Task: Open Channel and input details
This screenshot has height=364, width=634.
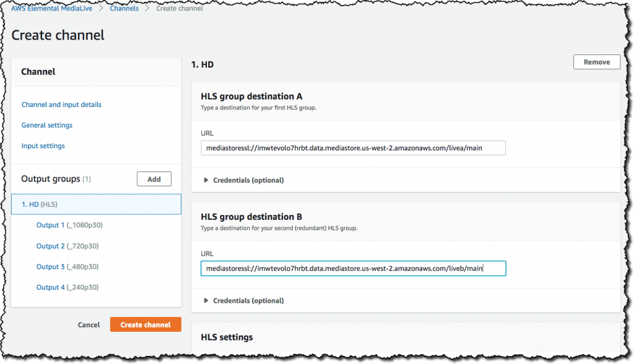Action: pyautogui.click(x=61, y=105)
